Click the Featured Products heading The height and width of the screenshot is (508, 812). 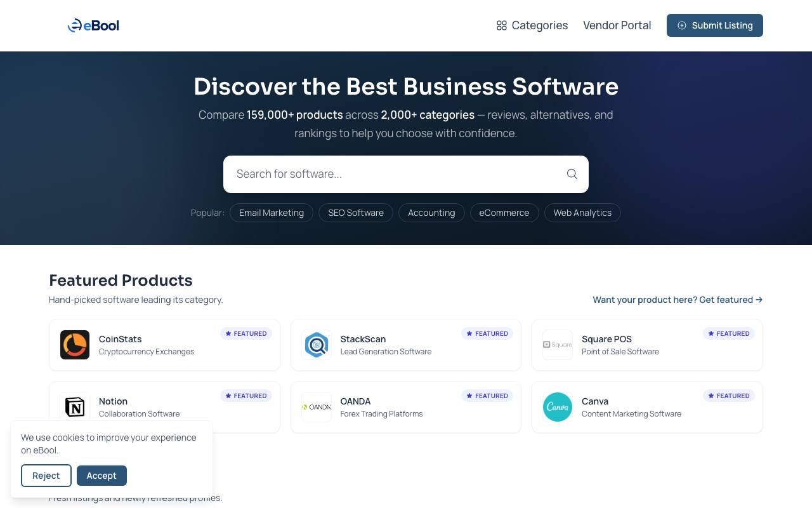[x=121, y=280]
